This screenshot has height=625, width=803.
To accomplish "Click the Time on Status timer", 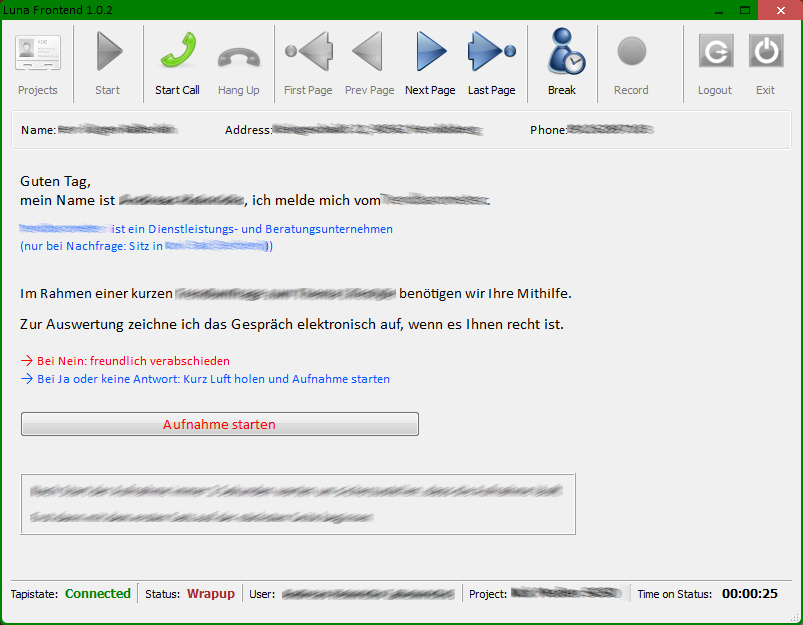I will coord(749,594).
